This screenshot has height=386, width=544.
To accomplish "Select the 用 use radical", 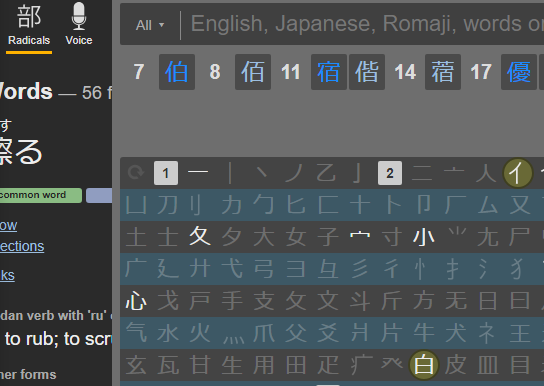I will [264, 365].
